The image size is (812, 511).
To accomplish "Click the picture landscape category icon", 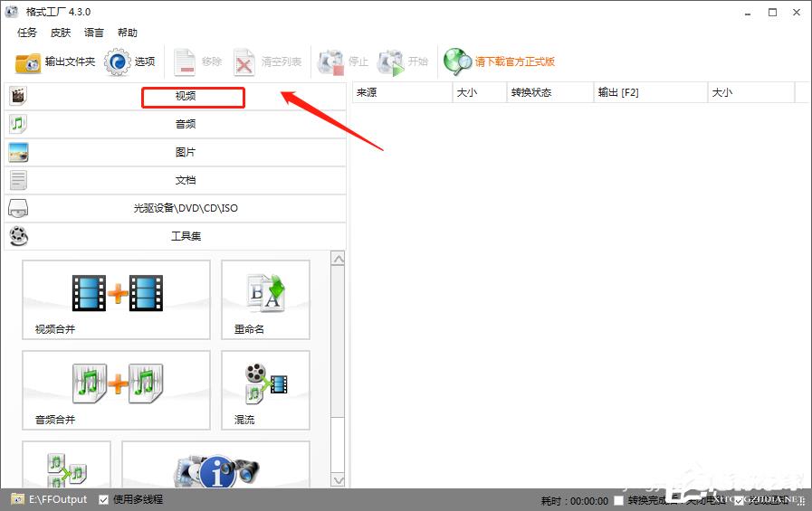I will tap(18, 152).
